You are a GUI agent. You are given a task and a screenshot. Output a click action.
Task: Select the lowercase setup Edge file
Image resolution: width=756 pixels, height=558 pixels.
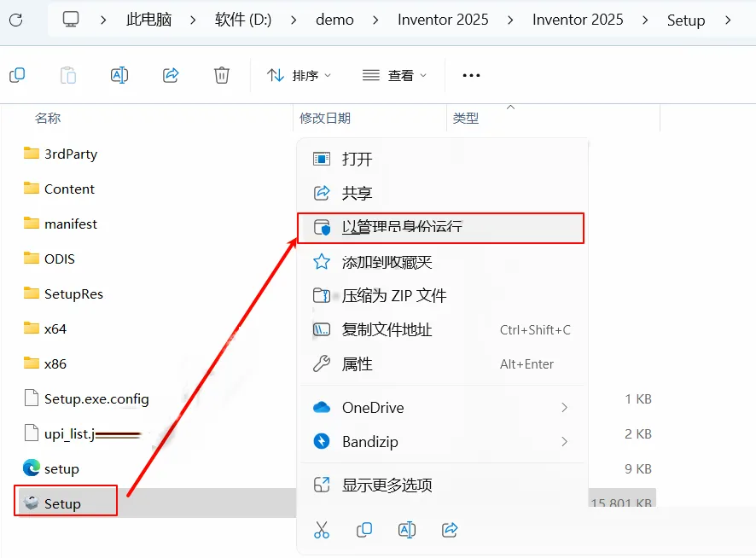(x=51, y=468)
